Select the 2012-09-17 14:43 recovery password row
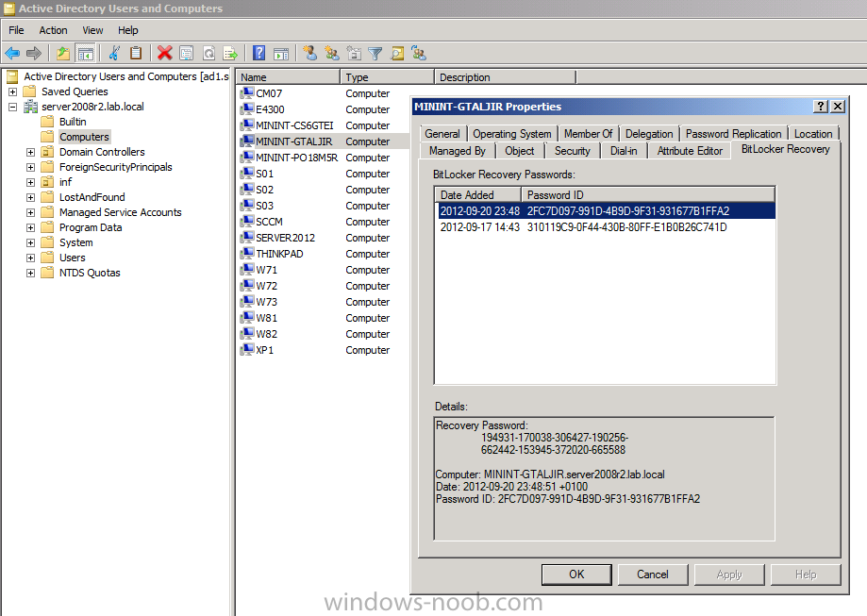 click(607, 227)
